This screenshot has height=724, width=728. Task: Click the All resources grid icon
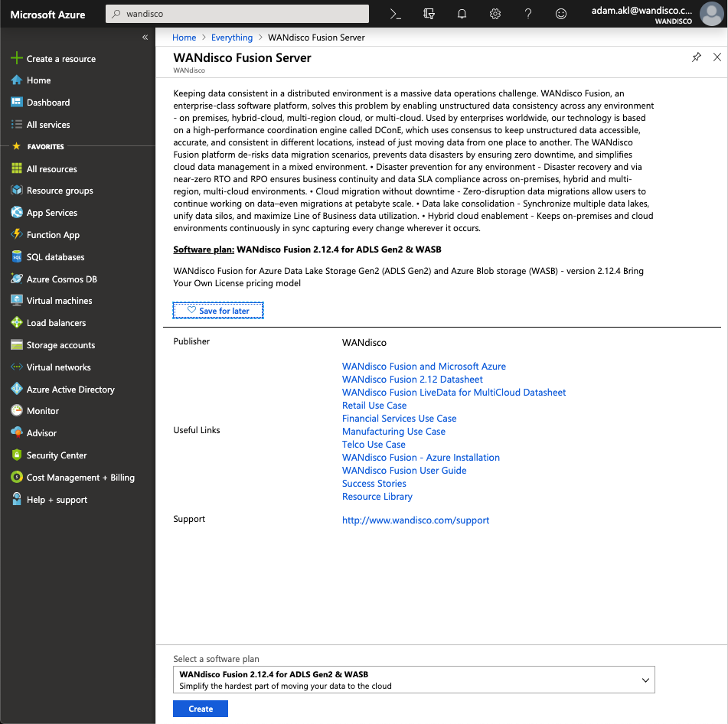tap(16, 168)
